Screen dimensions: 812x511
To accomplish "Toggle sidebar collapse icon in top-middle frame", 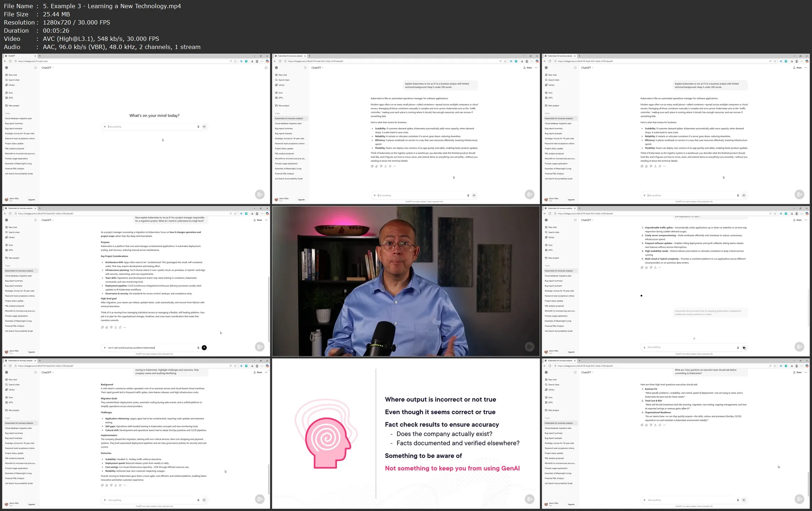I will coord(305,68).
